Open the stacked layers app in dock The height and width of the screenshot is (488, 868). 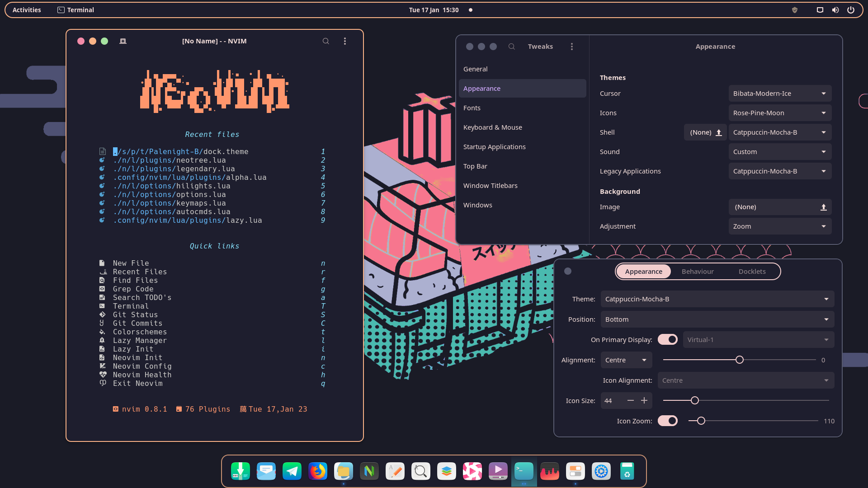pos(446,471)
